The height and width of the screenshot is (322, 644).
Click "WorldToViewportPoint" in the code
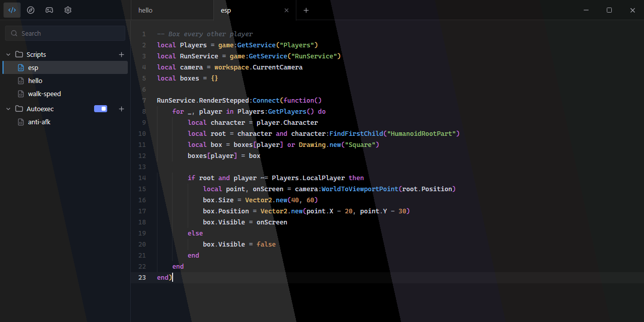click(360, 189)
